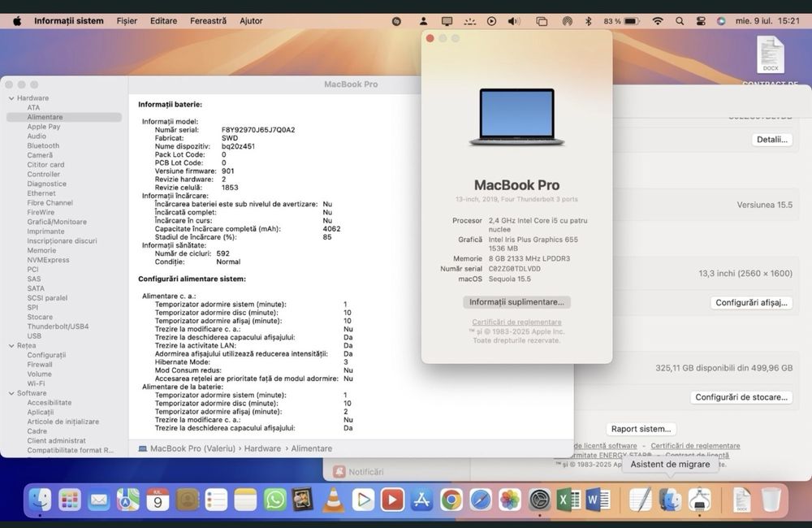Click Configurări de stocare... button
The image size is (812, 528).
click(741, 397)
